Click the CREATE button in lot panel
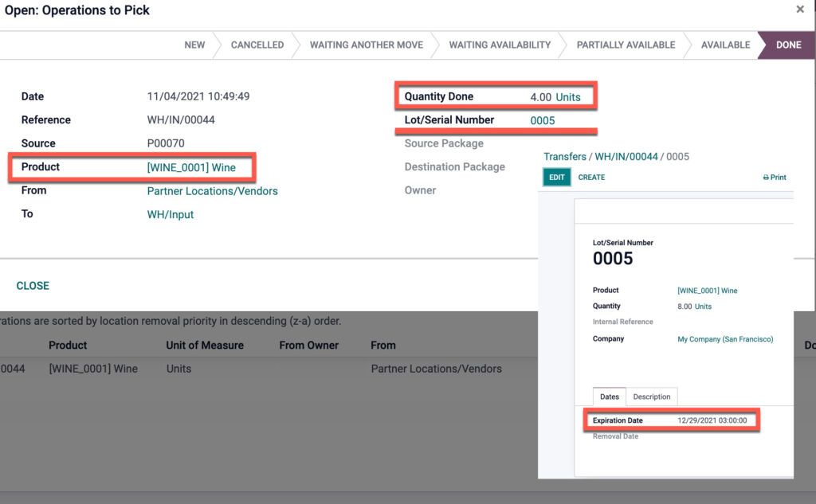The height and width of the screenshot is (504, 816). [x=591, y=178]
